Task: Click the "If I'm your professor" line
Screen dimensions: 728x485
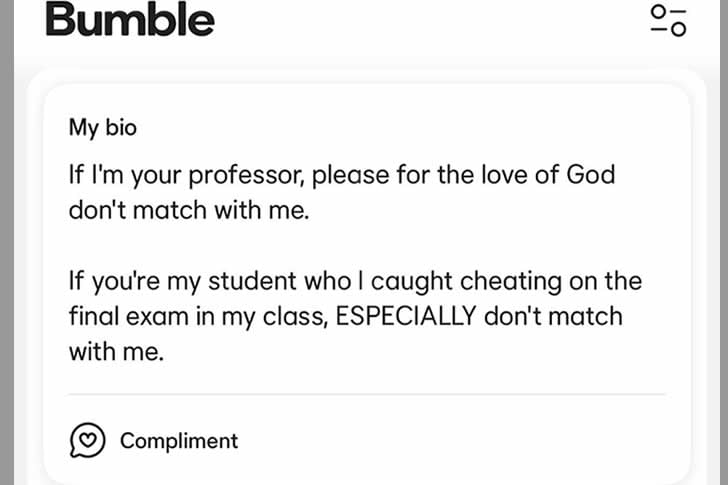Action: coord(341,175)
